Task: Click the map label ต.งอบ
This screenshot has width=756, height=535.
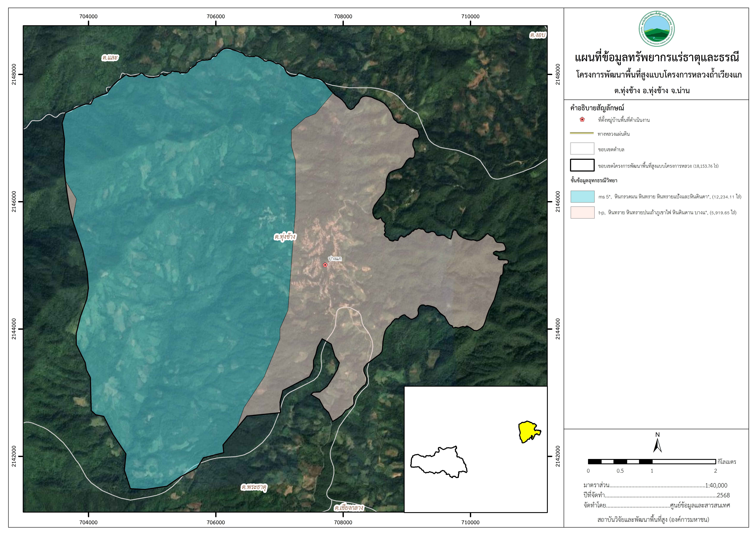Action: (x=538, y=35)
